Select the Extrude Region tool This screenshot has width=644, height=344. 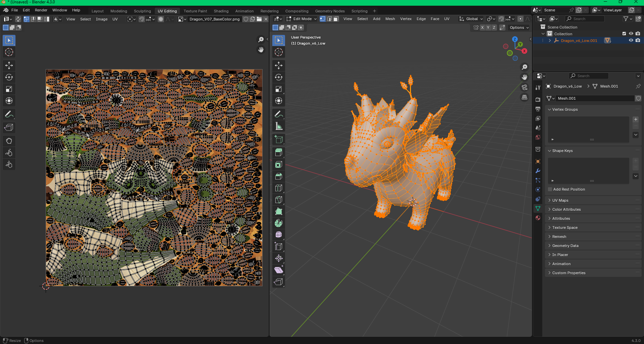coord(279,152)
